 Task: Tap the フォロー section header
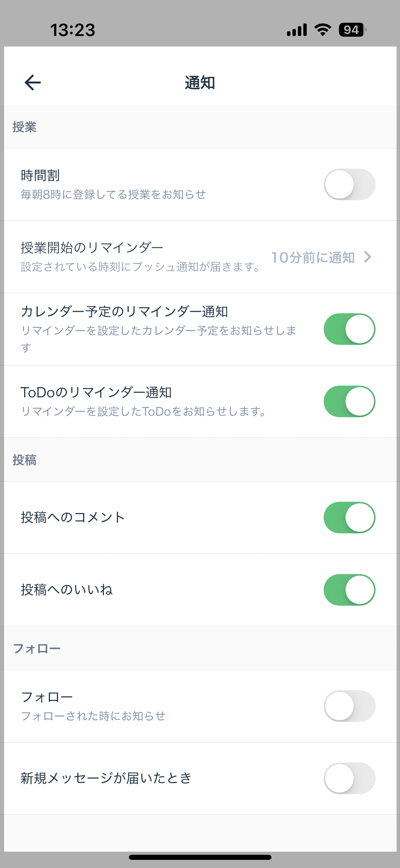pos(37,649)
